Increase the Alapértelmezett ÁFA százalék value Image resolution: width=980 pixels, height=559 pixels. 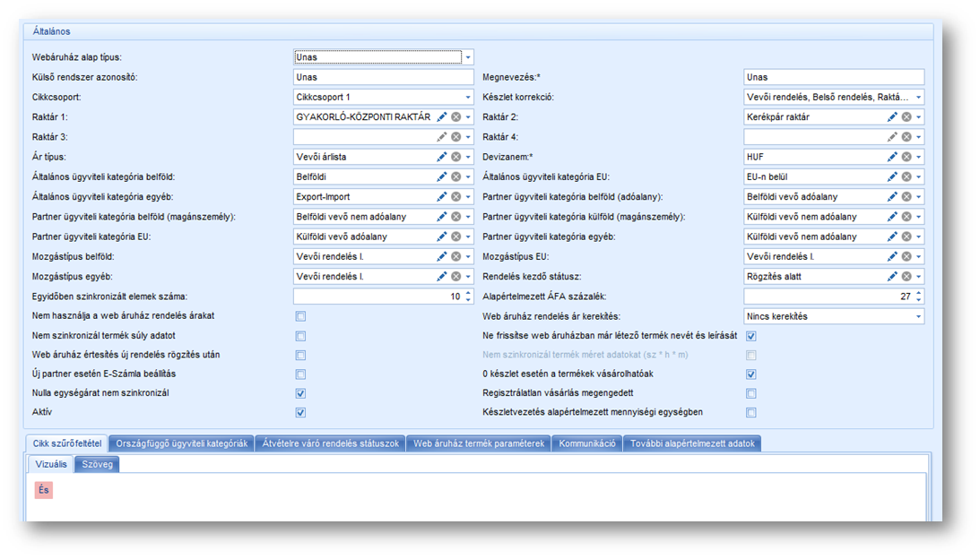point(918,293)
